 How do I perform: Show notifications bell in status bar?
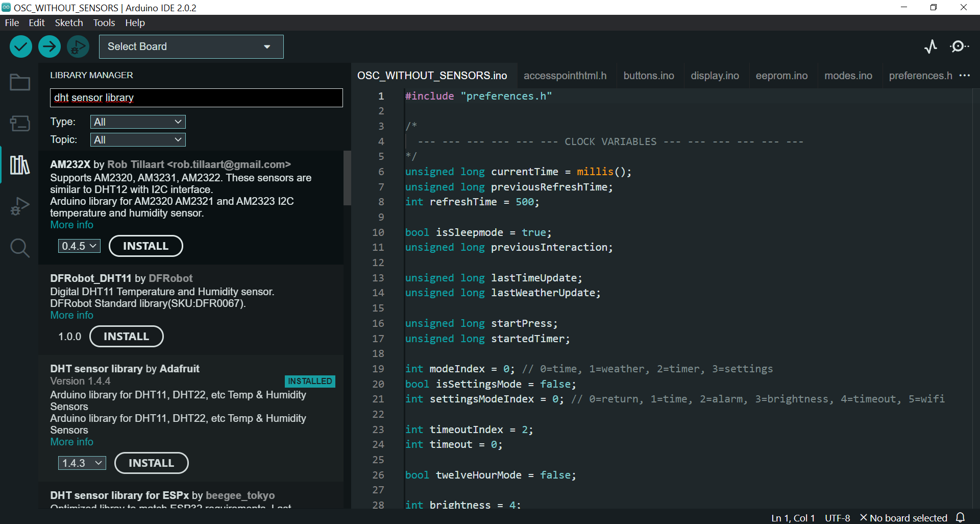(x=961, y=517)
